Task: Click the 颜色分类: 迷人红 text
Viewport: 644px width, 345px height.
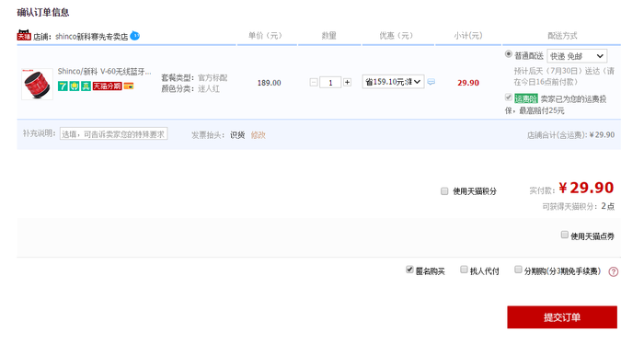Action: [190, 88]
